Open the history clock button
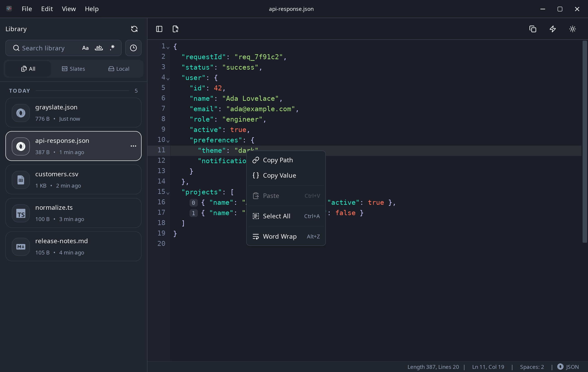 (133, 48)
